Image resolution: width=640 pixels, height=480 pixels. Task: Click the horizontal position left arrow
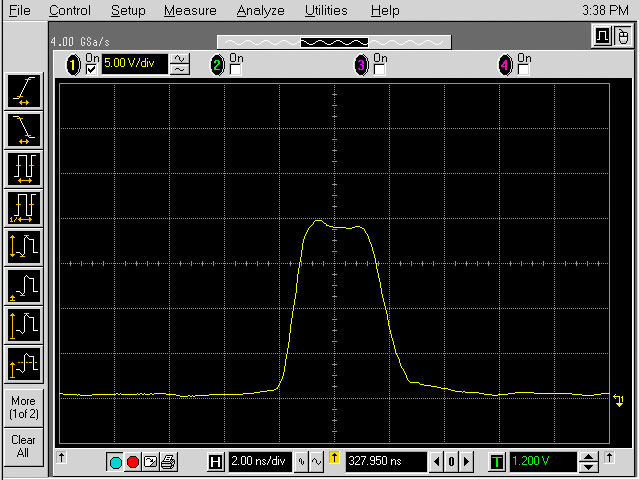pos(436,462)
